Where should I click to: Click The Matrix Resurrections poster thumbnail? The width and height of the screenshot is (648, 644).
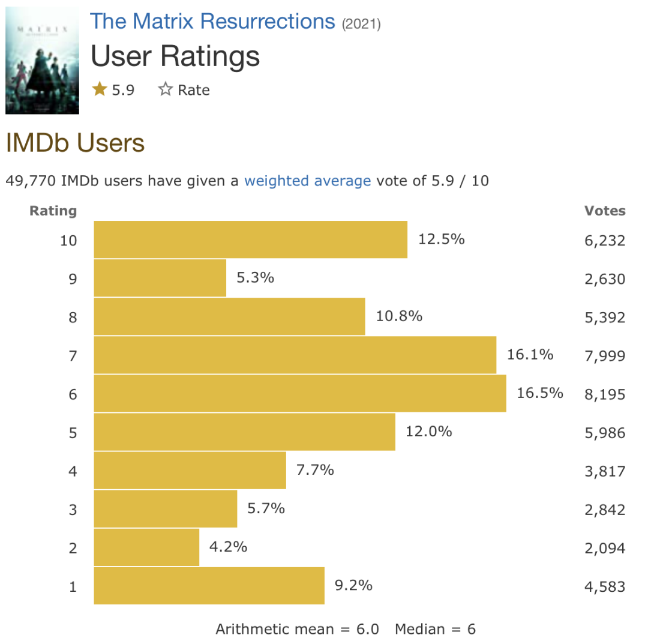pyautogui.click(x=42, y=61)
